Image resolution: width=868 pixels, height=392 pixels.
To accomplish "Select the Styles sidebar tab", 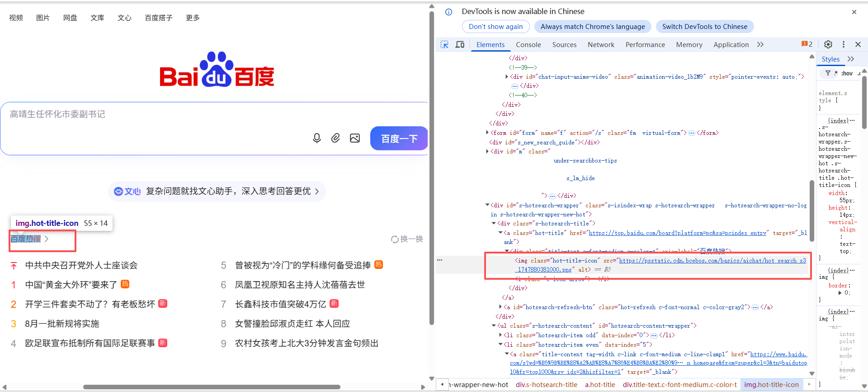I will (x=830, y=59).
